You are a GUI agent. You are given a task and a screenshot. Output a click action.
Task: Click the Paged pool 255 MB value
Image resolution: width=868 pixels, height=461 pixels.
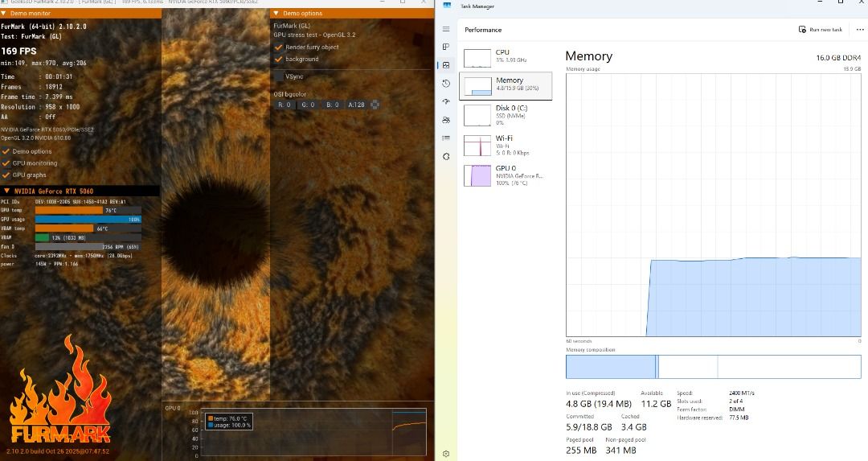[x=581, y=451]
